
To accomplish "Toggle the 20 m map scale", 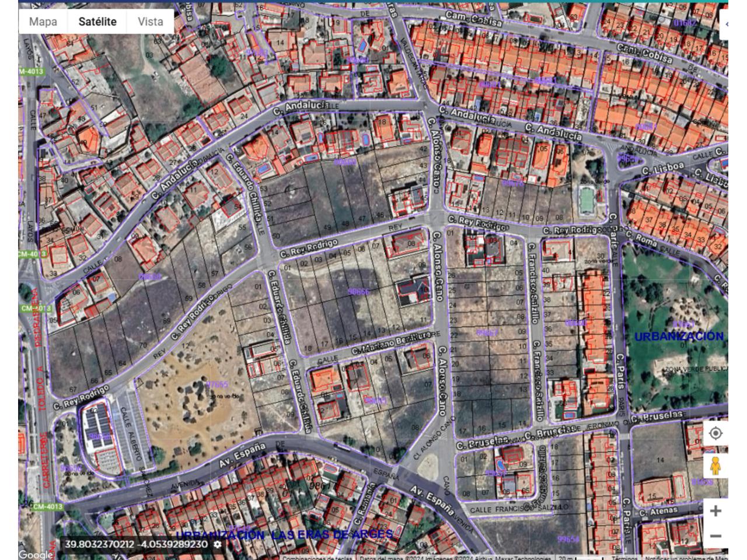I will 575,558.
